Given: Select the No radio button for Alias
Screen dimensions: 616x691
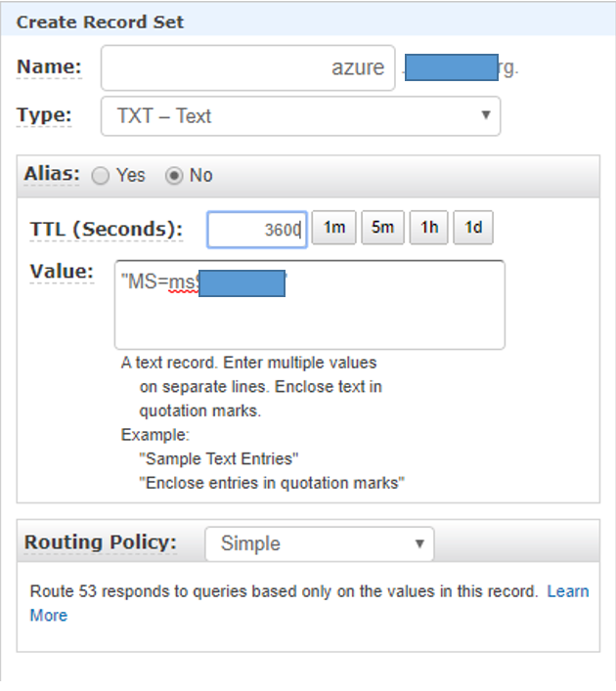Looking at the screenshot, I should click(175, 176).
